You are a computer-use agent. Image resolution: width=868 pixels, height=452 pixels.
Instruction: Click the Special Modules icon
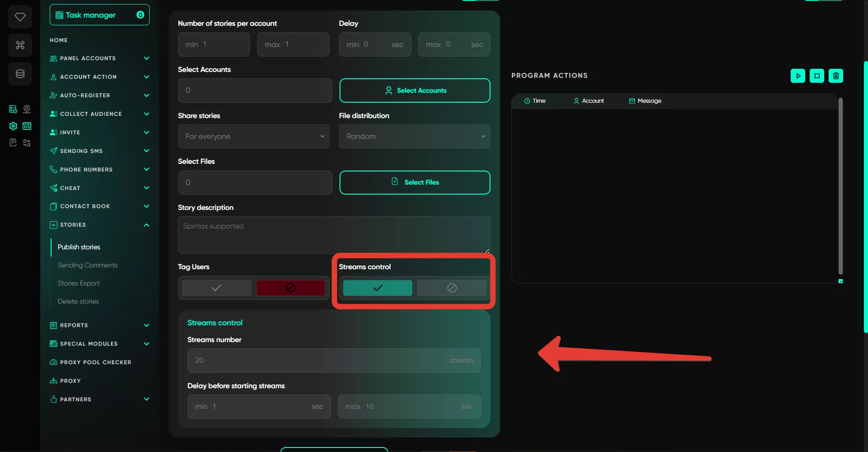[x=53, y=344]
